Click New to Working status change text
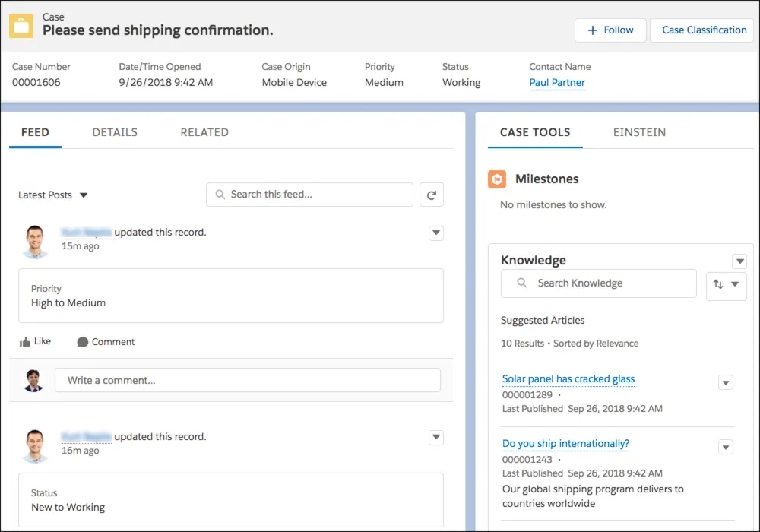 (68, 507)
